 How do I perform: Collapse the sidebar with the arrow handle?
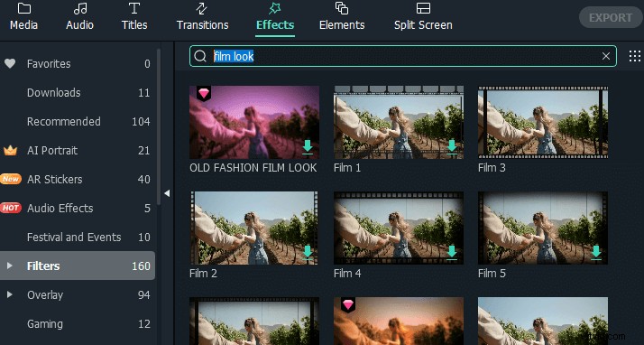167,193
